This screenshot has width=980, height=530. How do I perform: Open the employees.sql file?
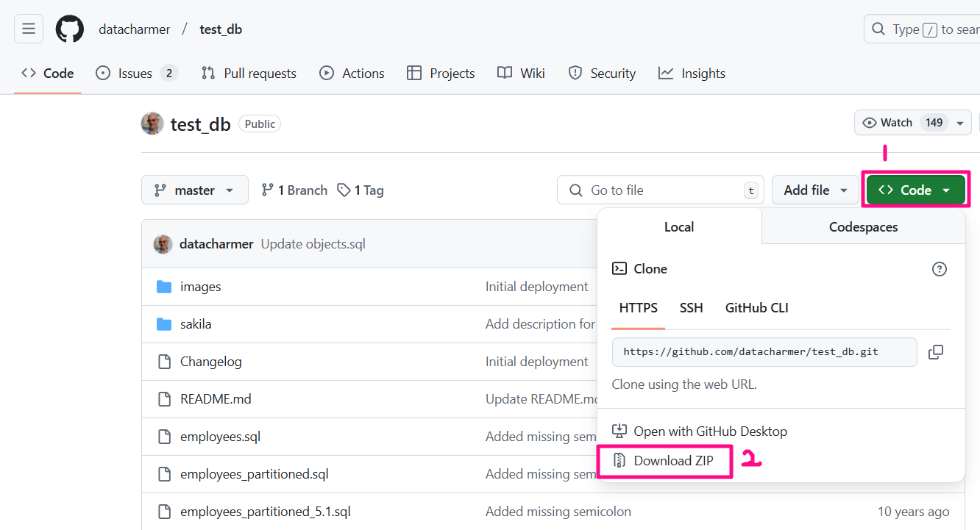tap(221, 437)
